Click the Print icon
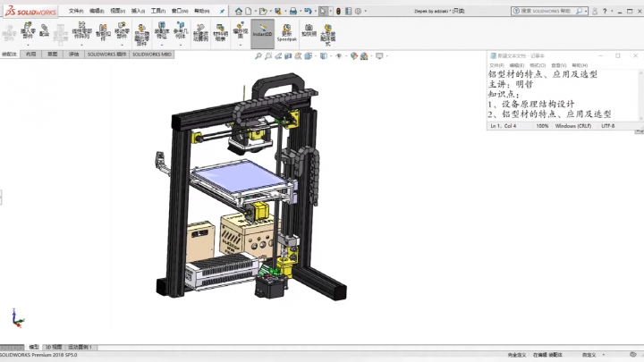 pyautogui.click(x=293, y=11)
